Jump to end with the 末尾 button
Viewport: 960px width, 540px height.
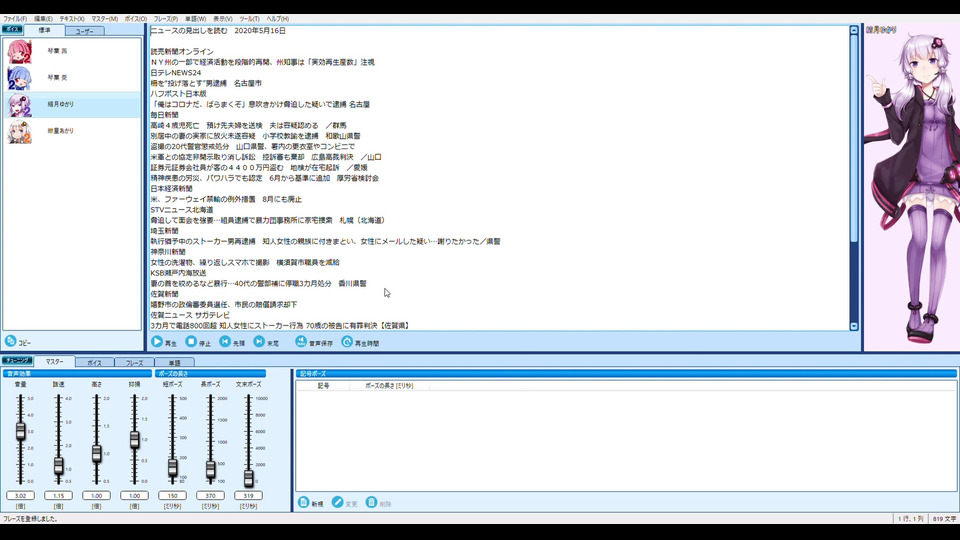tap(266, 342)
